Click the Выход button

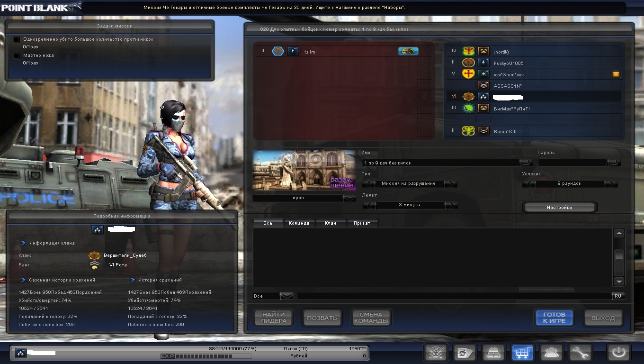click(x=603, y=318)
